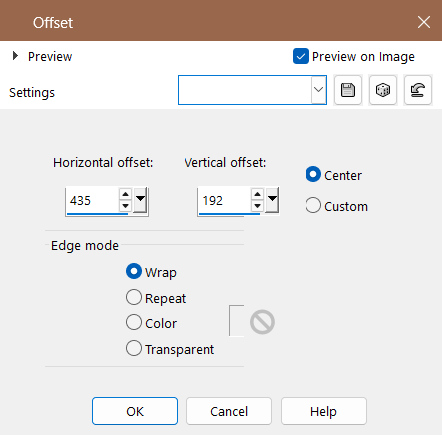This screenshot has width=442, height=435.
Task: Decrease Vertical offset with down arrow
Action: click(x=257, y=206)
